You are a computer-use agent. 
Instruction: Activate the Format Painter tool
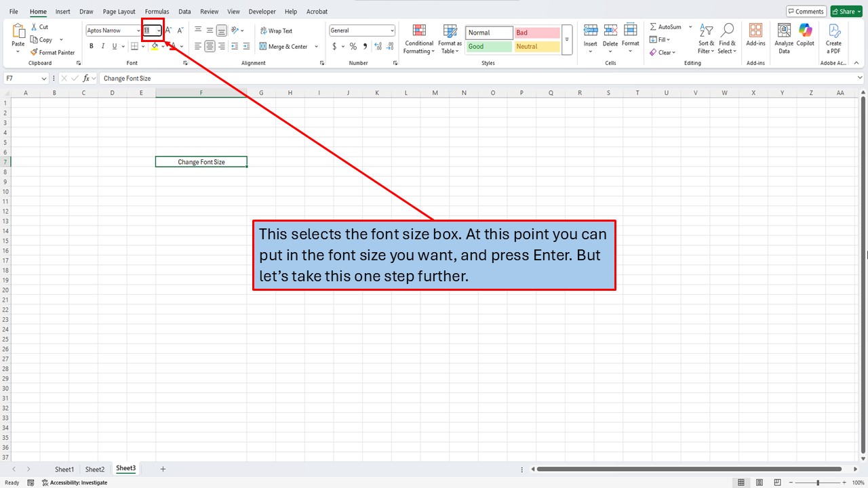tap(53, 52)
